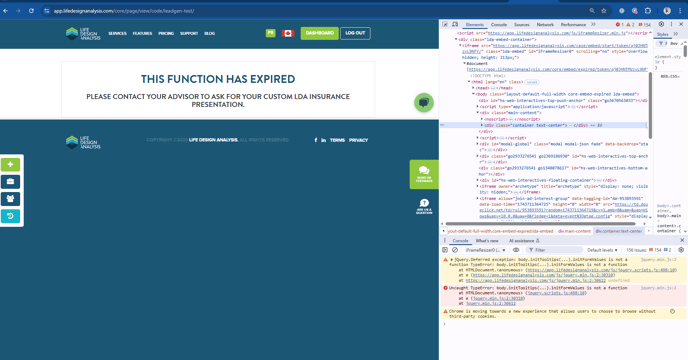The image size is (688, 360).
Task: Reload the page with refresh icon
Action: [31, 11]
